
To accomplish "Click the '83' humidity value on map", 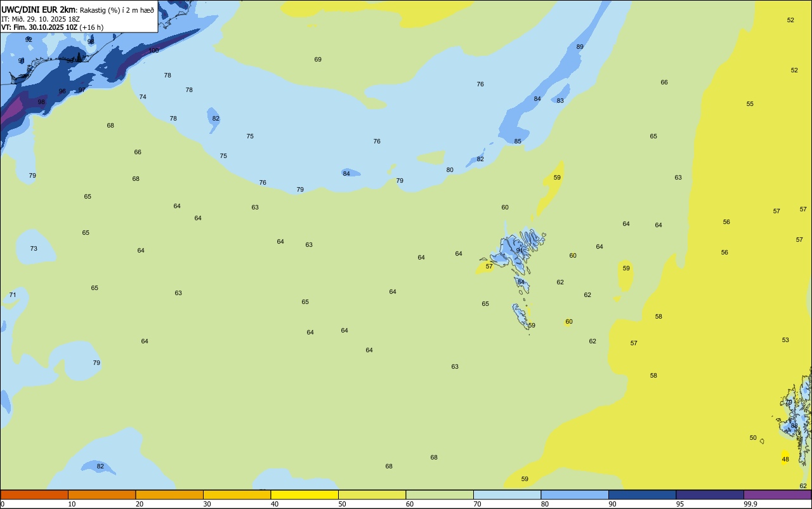I will 560,101.
